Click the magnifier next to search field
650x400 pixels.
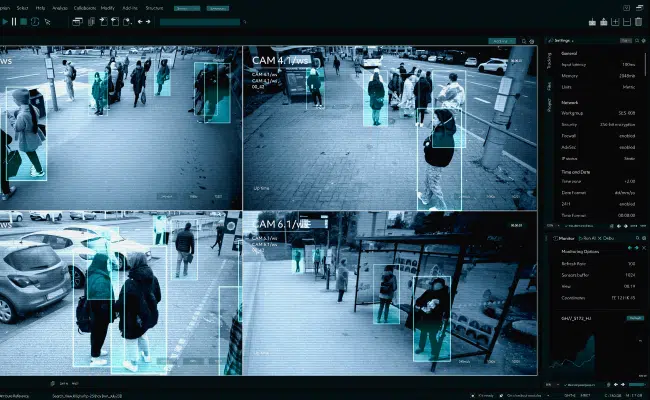pos(245,22)
